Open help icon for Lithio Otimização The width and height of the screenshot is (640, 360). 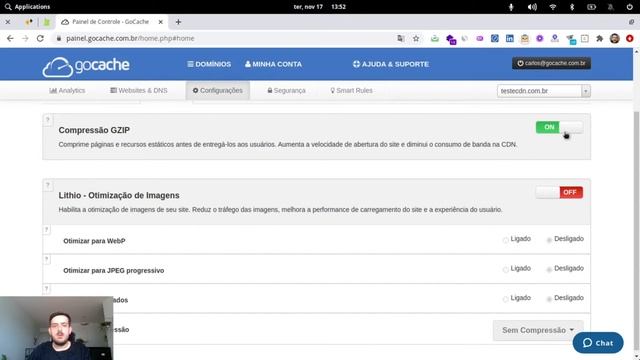(x=48, y=185)
